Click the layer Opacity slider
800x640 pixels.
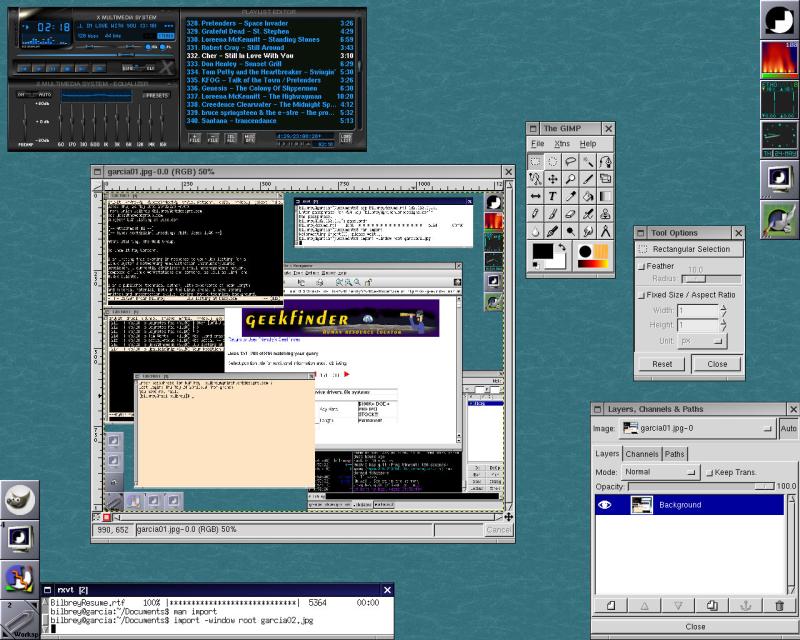(x=700, y=485)
